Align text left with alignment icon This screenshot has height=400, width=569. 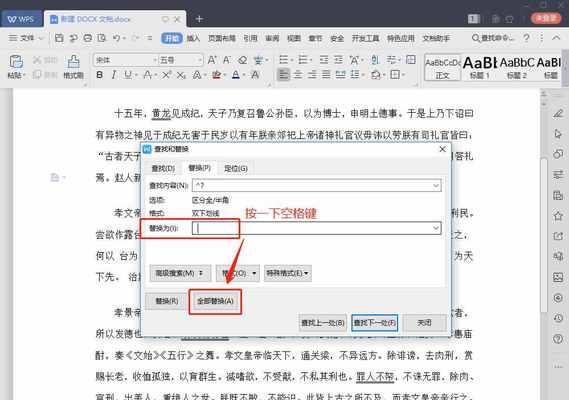click(x=283, y=75)
